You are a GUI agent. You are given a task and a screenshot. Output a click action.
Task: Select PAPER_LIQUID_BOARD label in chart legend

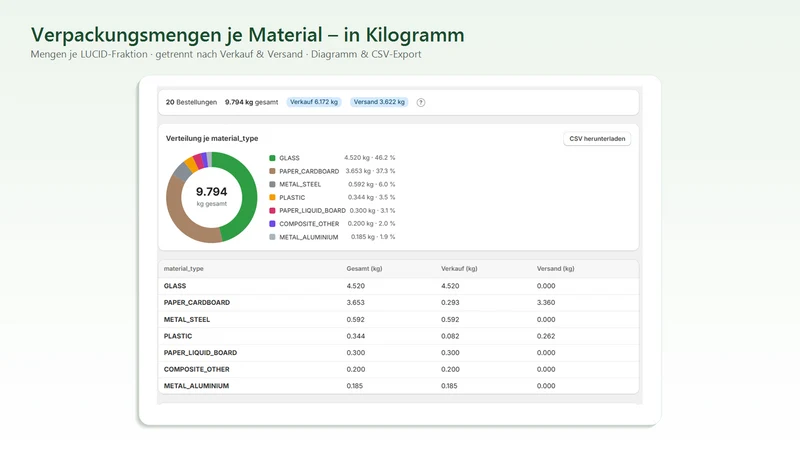coord(312,211)
